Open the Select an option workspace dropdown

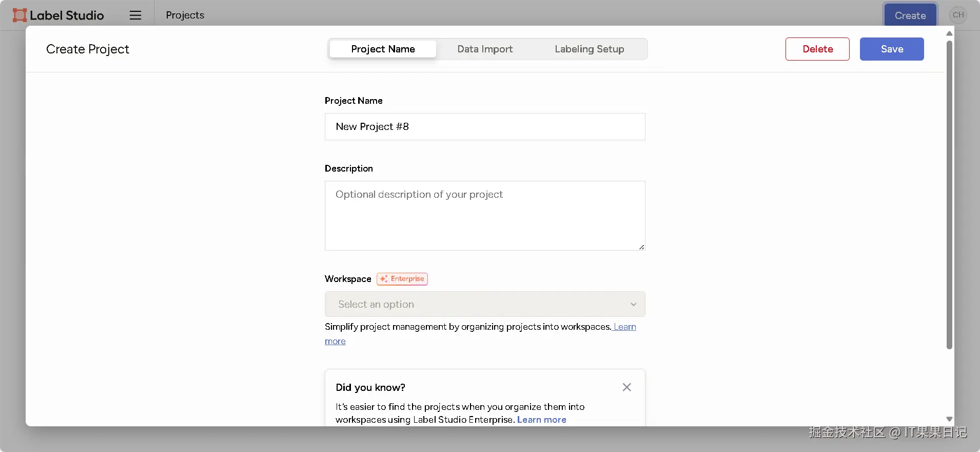pos(484,305)
